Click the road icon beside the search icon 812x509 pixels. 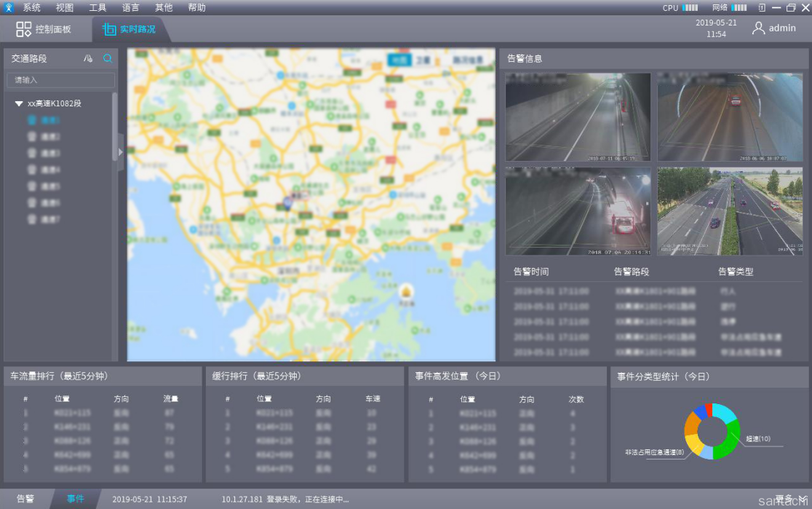click(x=89, y=59)
